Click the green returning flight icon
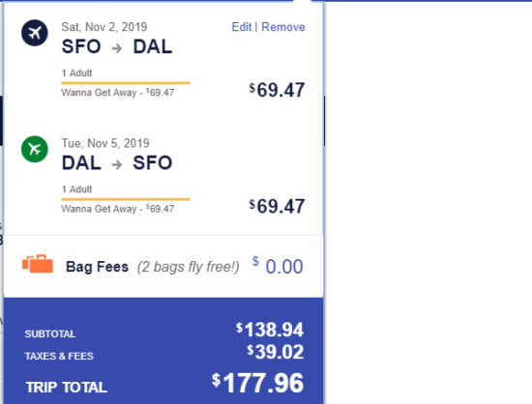Viewport: 532px width, 404px height. (35, 149)
